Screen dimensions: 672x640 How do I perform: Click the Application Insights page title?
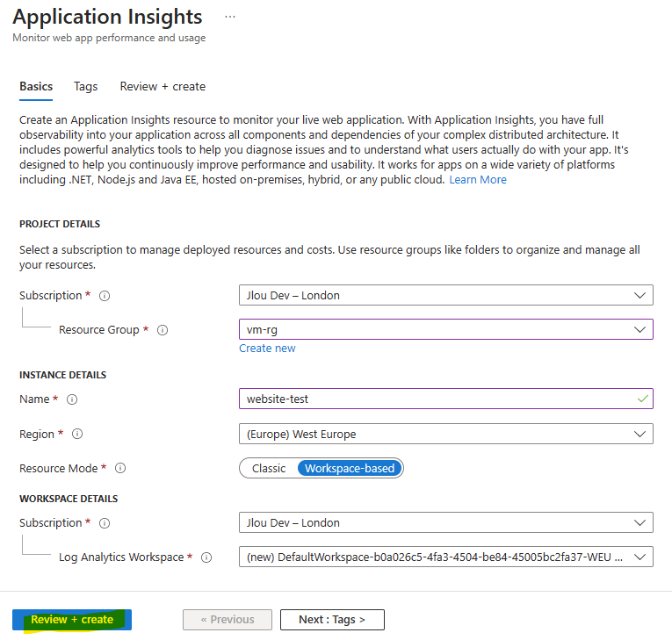(107, 18)
